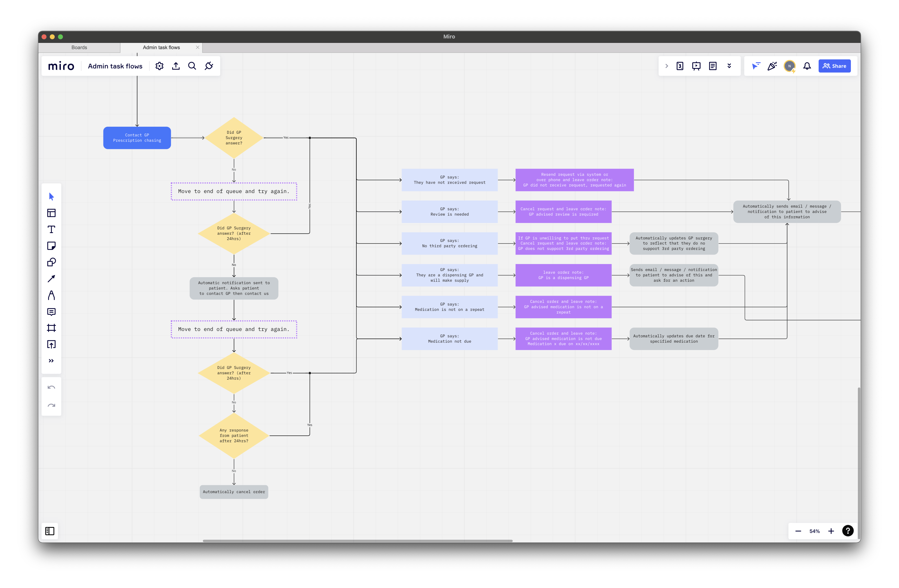Select the Admin task flows tab
The height and width of the screenshot is (588, 899).
(161, 47)
